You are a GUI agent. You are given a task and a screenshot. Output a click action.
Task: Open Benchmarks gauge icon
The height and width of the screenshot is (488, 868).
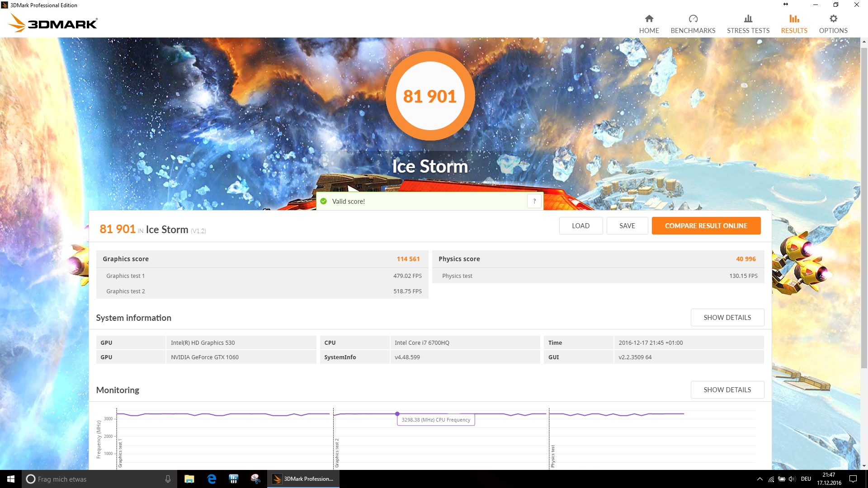(x=693, y=19)
